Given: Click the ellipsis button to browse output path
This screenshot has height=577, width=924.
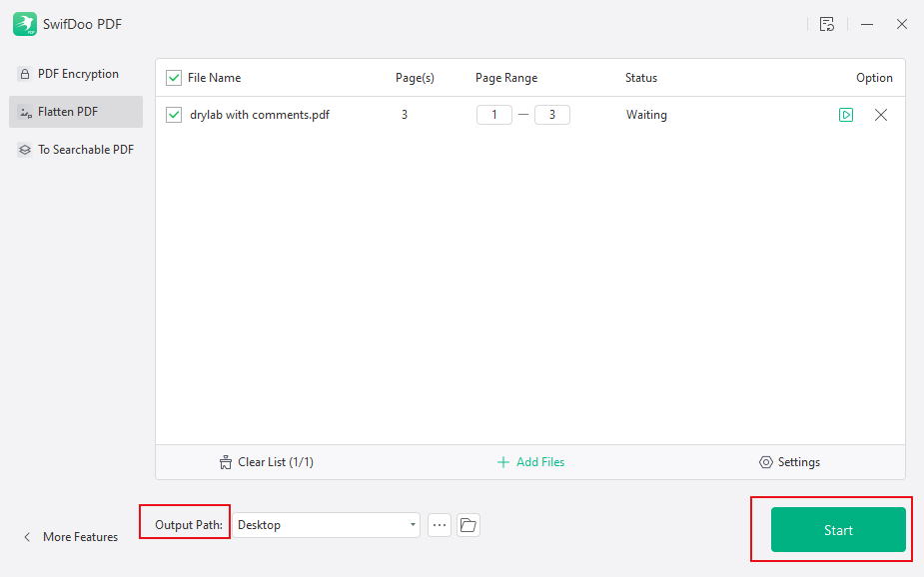Looking at the screenshot, I should (x=439, y=524).
